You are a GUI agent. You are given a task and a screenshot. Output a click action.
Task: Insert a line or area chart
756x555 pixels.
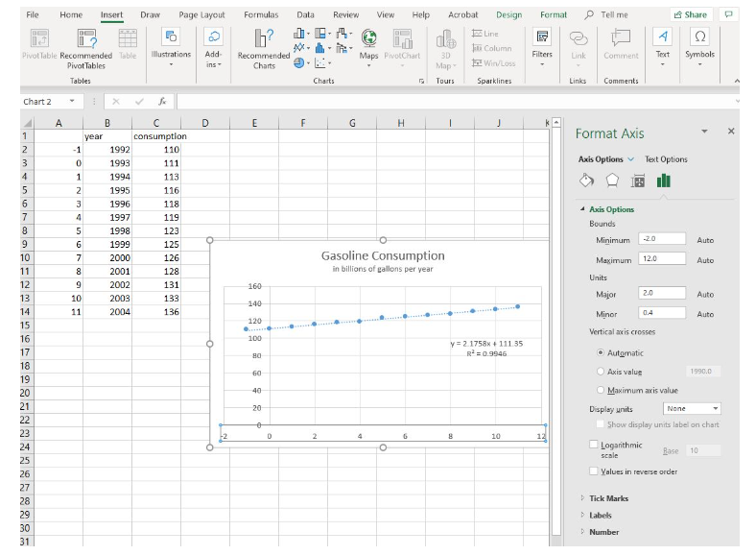(301, 48)
